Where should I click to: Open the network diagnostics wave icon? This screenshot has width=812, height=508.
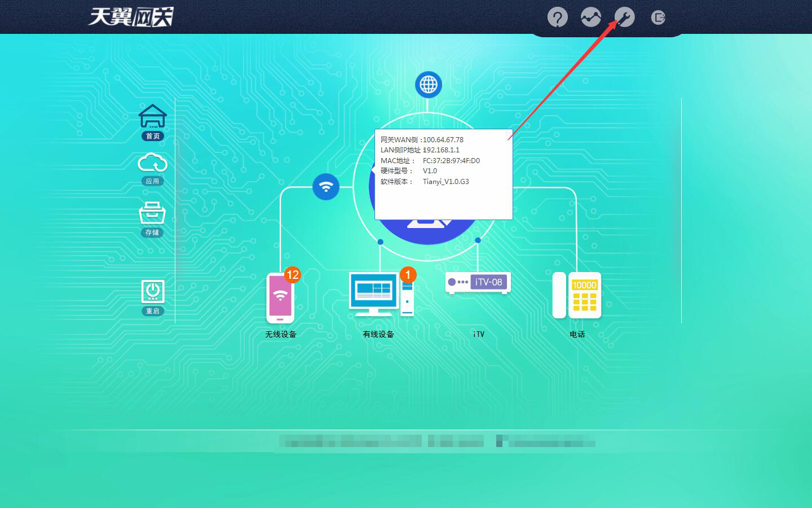pos(590,17)
